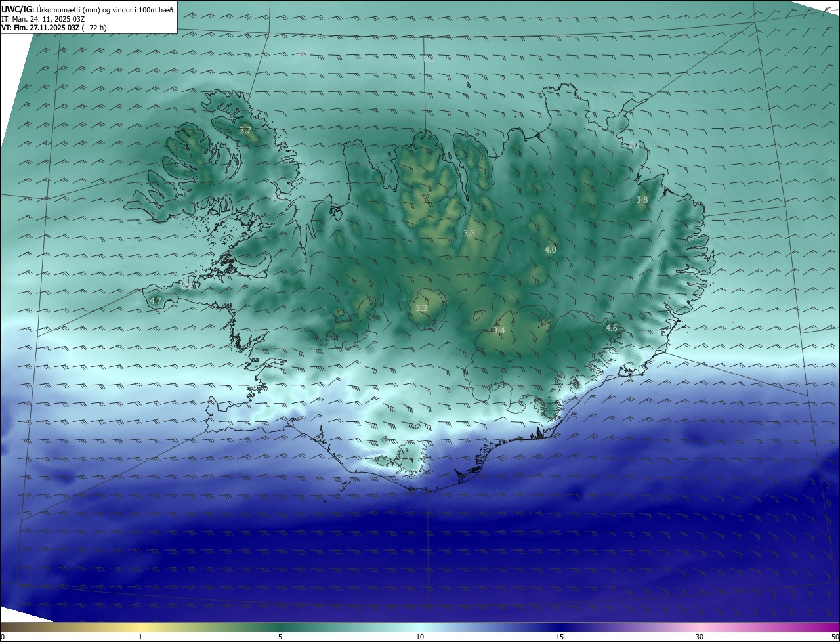Click the dark green color above the 5 label
Image resolution: width=840 pixels, height=642 pixels.
[280, 627]
